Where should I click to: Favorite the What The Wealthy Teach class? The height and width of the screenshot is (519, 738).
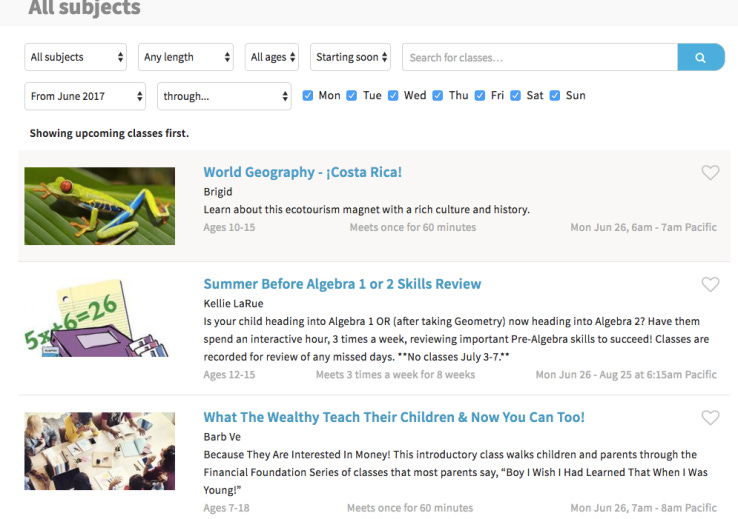pyautogui.click(x=710, y=417)
